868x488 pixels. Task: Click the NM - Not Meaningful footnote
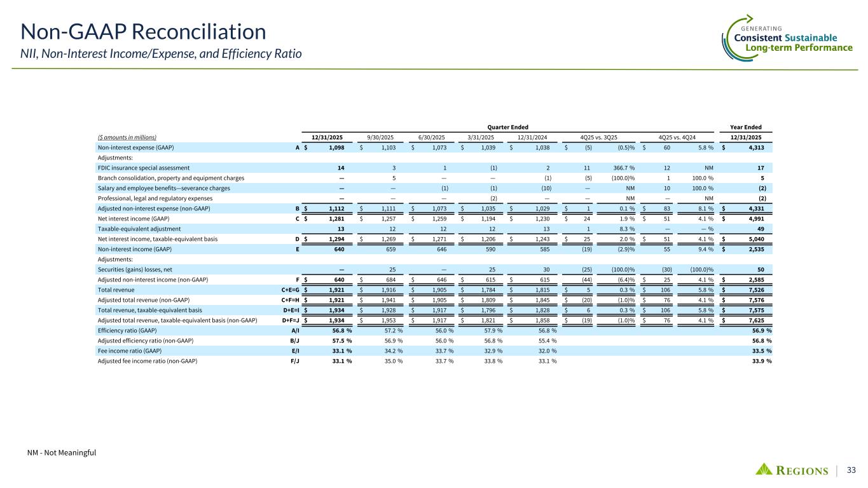[x=65, y=452]
